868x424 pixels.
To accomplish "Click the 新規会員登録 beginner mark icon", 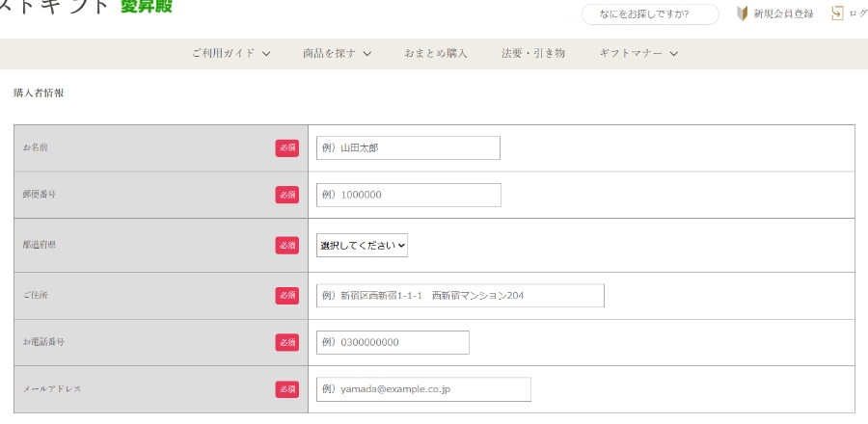I will coord(743,13).
